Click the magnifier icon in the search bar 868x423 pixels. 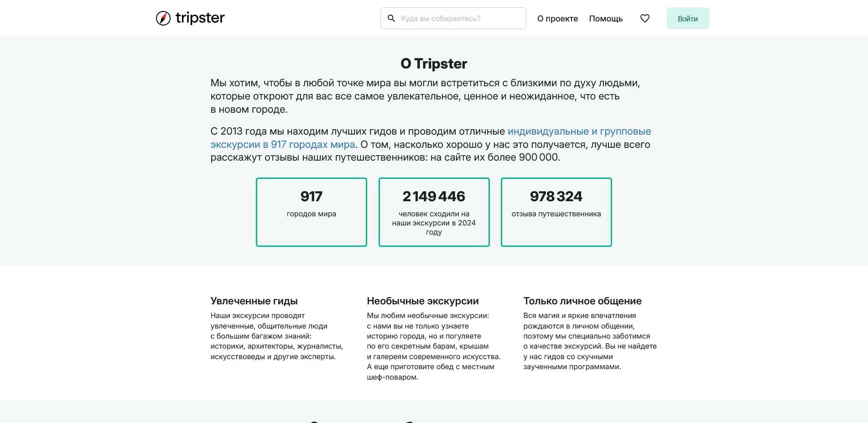[x=391, y=18]
